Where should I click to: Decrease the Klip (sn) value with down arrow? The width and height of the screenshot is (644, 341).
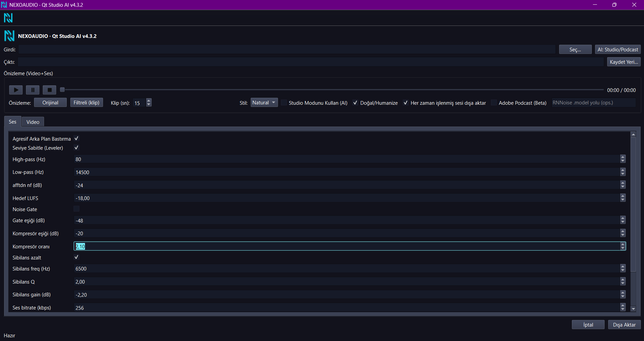pos(149,105)
